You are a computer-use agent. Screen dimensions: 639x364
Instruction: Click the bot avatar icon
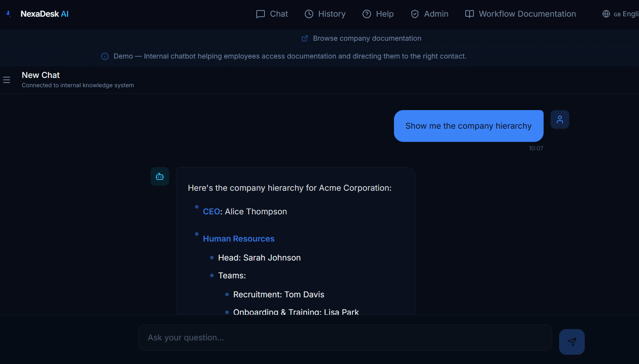pyautogui.click(x=160, y=177)
